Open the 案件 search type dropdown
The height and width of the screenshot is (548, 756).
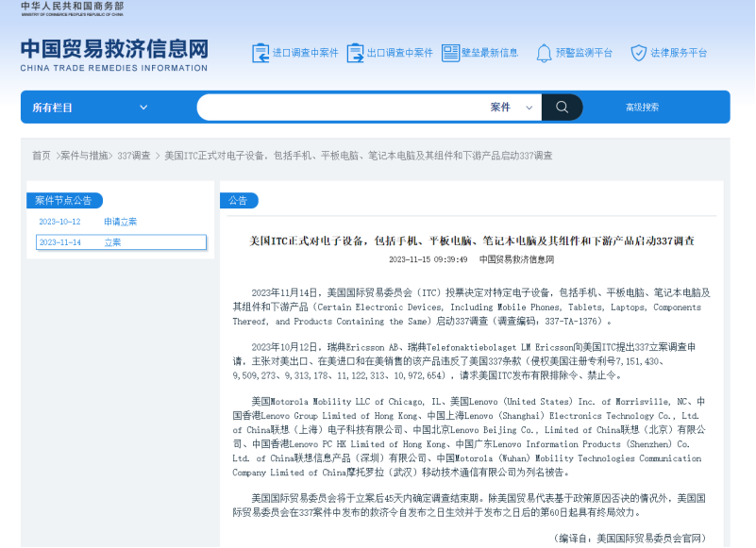(510, 108)
